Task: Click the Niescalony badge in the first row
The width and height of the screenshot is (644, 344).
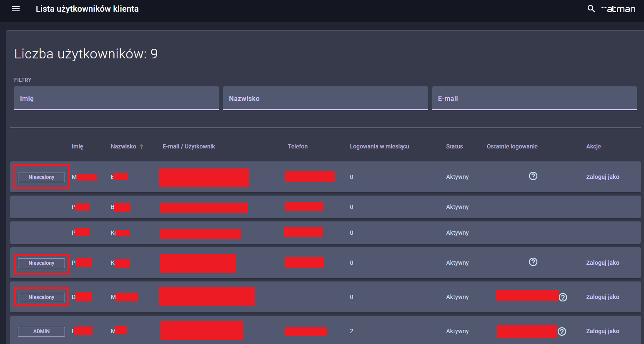Action: pos(41,177)
